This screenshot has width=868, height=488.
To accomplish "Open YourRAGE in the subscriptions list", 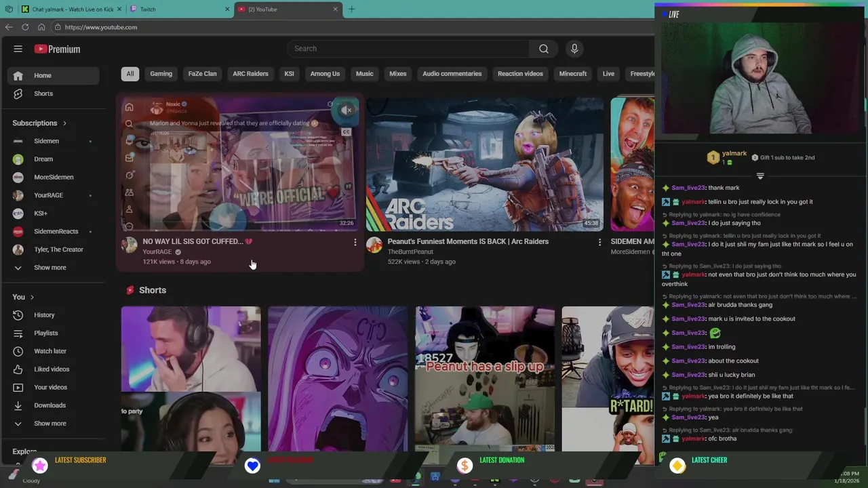I will point(54,195).
